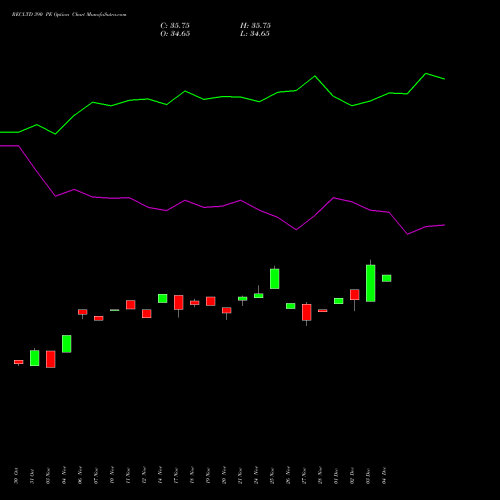Screen dimensions: 500x500
Task: Click the '19 Nov' date label
Action: [x=208, y=476]
